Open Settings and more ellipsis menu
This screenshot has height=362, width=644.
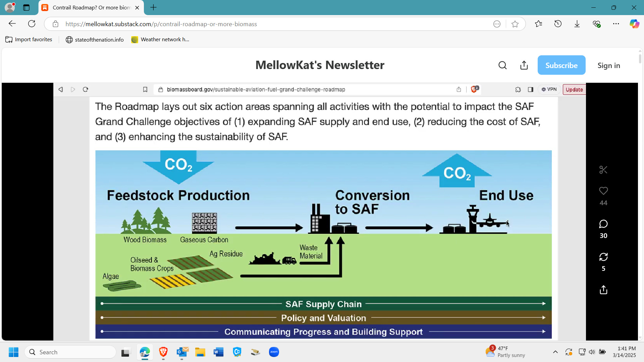[616, 24]
